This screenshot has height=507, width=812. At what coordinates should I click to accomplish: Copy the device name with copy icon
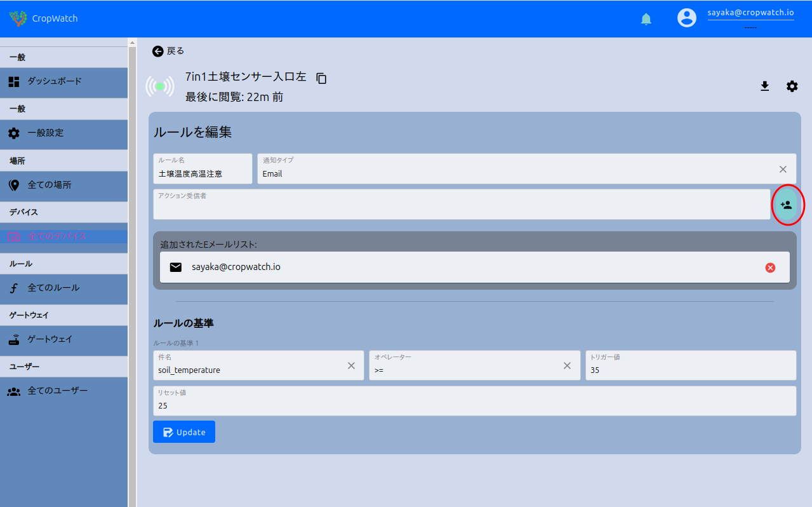point(321,78)
